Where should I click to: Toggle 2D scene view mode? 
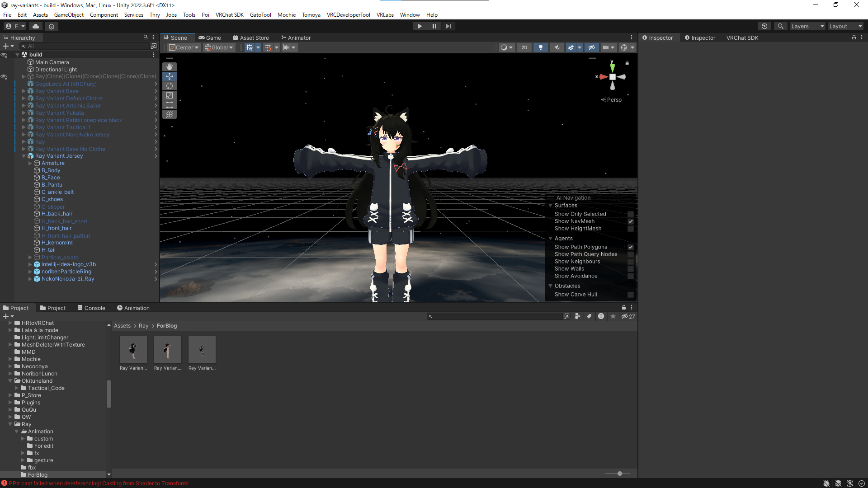tap(524, 47)
